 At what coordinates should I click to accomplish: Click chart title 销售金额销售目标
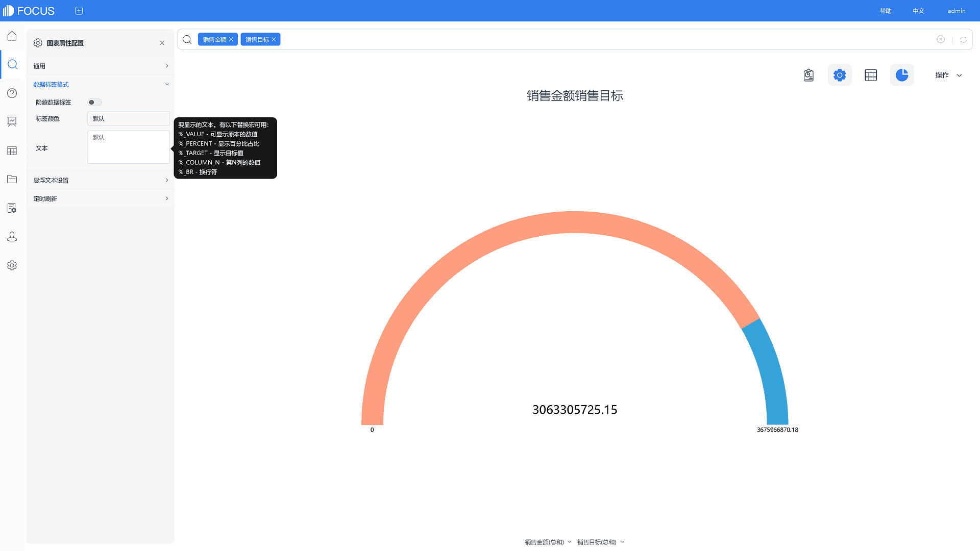click(575, 95)
